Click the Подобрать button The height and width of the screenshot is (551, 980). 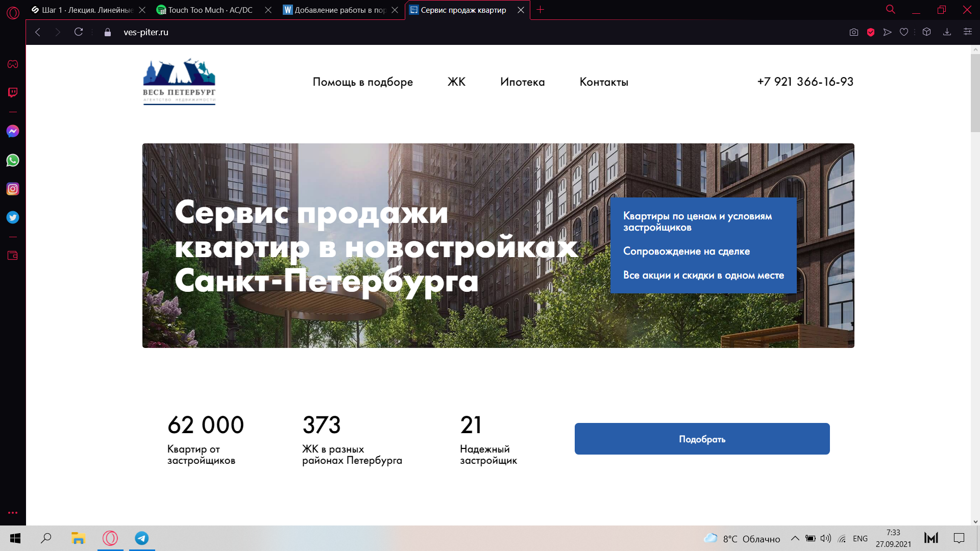702,439
